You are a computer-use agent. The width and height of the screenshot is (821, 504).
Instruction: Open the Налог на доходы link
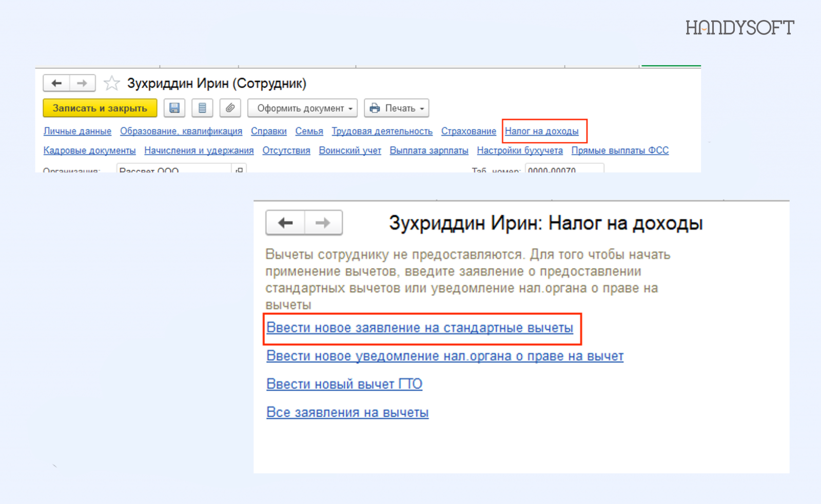542,131
